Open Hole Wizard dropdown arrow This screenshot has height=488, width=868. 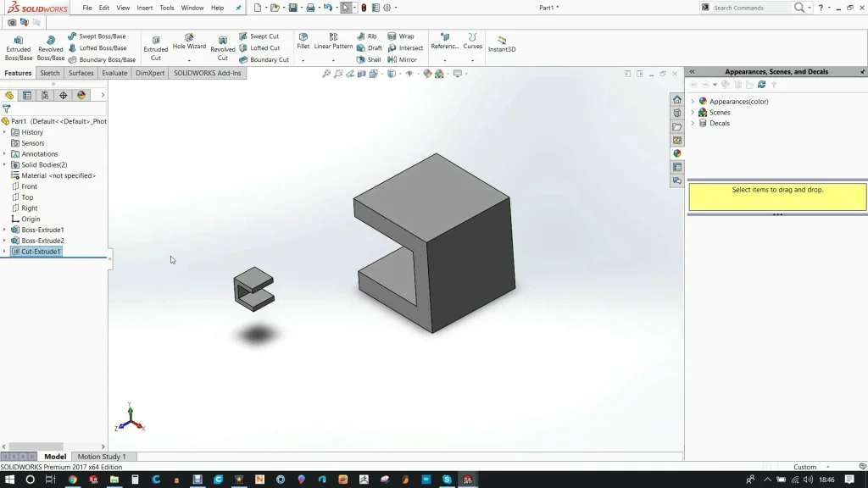click(189, 60)
